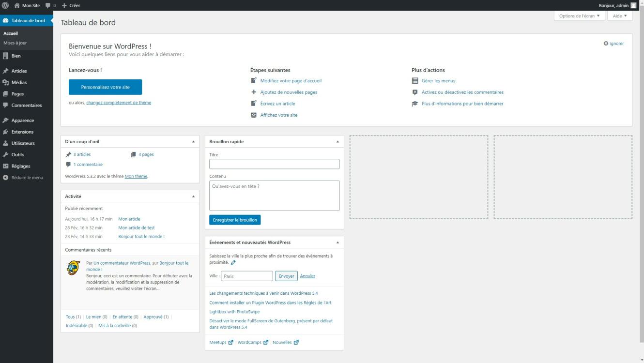Collapse the Activité widget
This screenshot has width=644, height=363.
pyautogui.click(x=193, y=197)
